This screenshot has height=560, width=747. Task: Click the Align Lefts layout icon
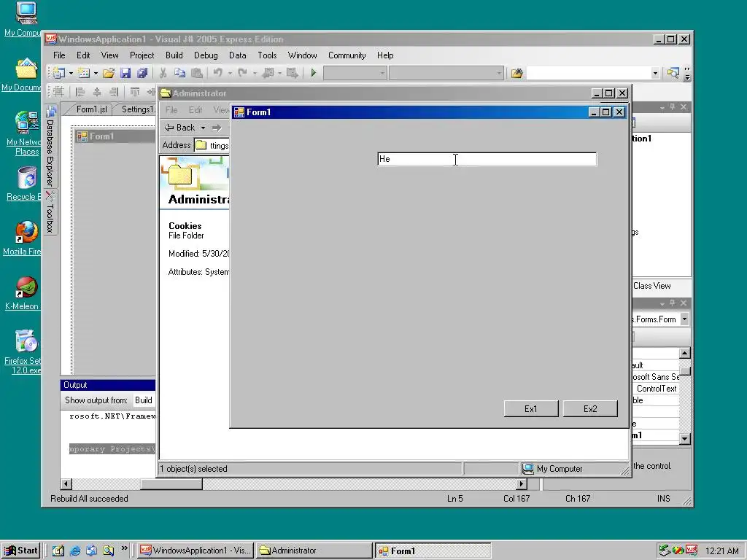[80, 92]
